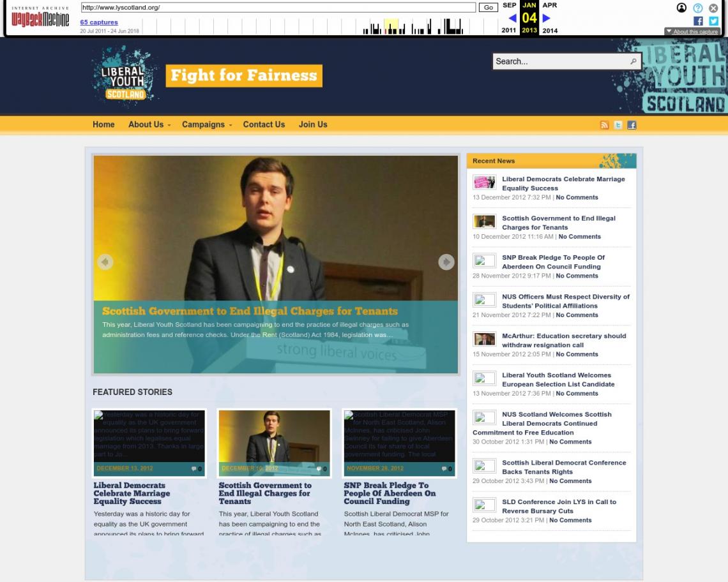Open slide headline Scottish Government to End Illegal Charges
Image resolution: width=728 pixels, height=582 pixels.
point(250,311)
